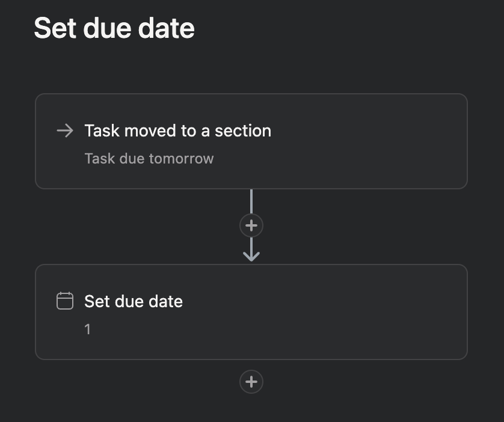This screenshot has height=422, width=504.
Task: Click the word 'Set' in the page heading
Action: 50,28
